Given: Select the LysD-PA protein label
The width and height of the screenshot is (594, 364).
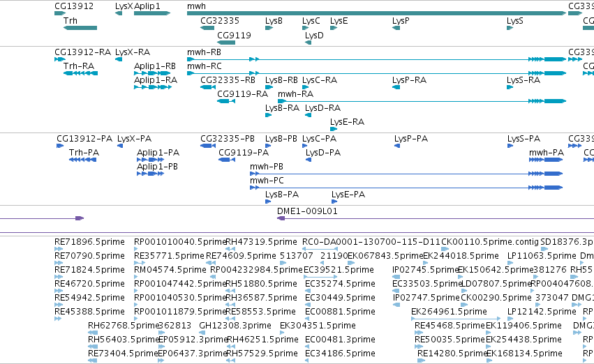Looking at the screenshot, I should [323, 153].
